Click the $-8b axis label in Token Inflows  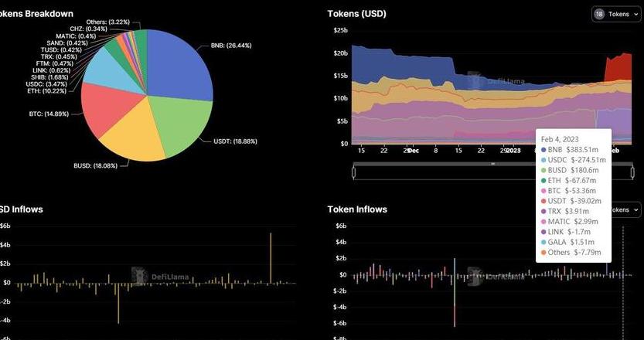tap(341, 338)
